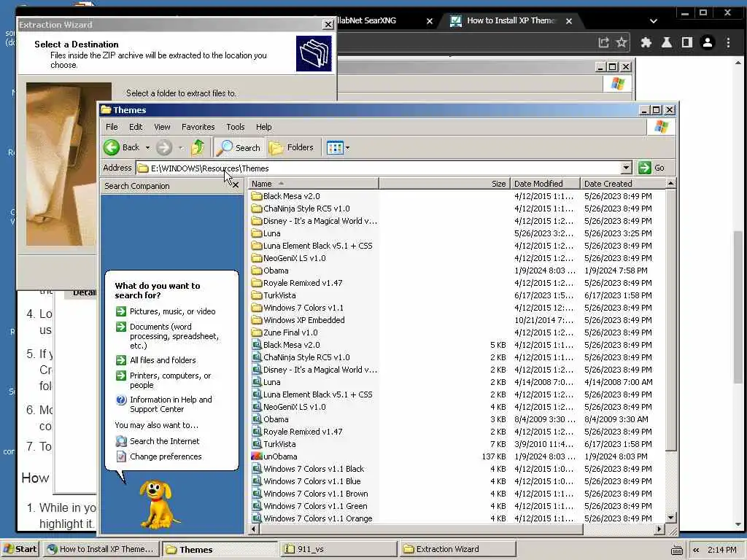747x560 pixels.
Task: Search for Documents (word processing, spreadsheet)
Action: click(x=167, y=335)
